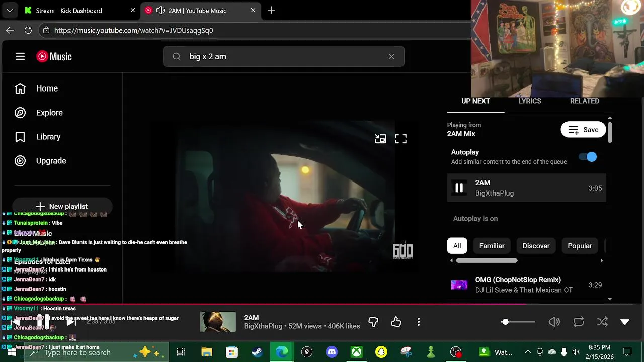Adjust the volume slider
This screenshot has width=644, height=362.
click(x=518, y=322)
